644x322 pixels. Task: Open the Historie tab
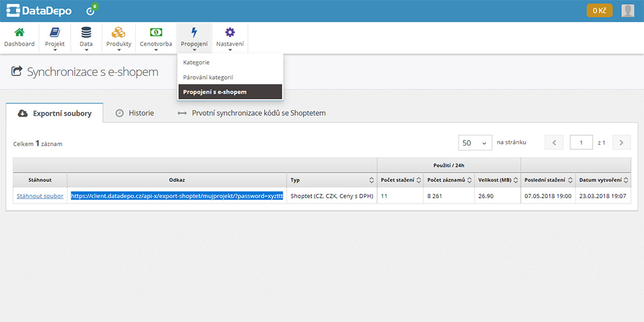(x=135, y=113)
